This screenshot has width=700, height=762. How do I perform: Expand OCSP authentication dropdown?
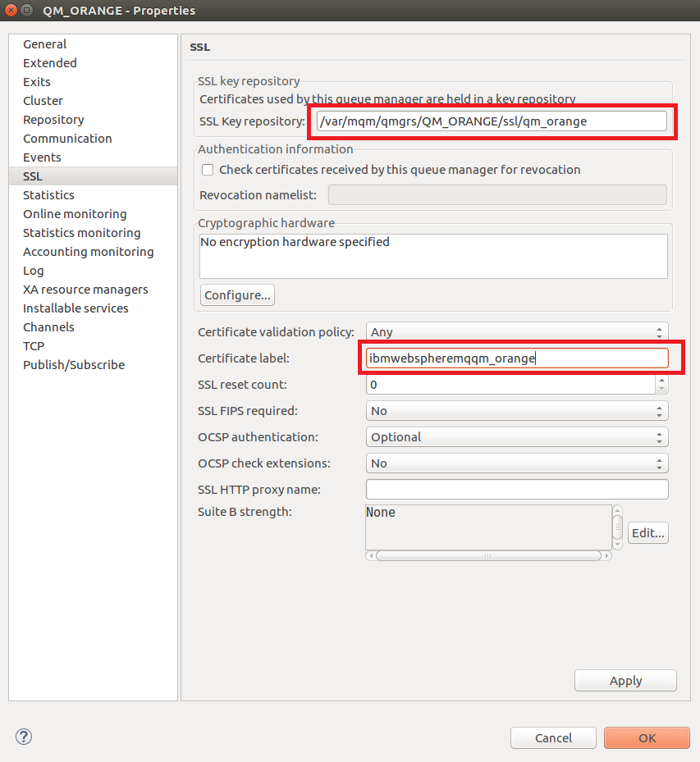516,437
